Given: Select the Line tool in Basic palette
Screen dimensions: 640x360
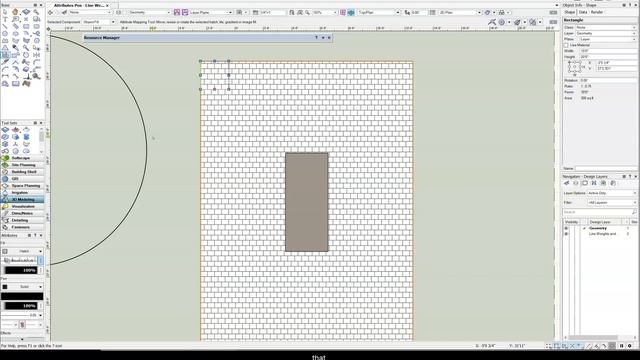Looking at the screenshot, I should (x=5, y=27).
